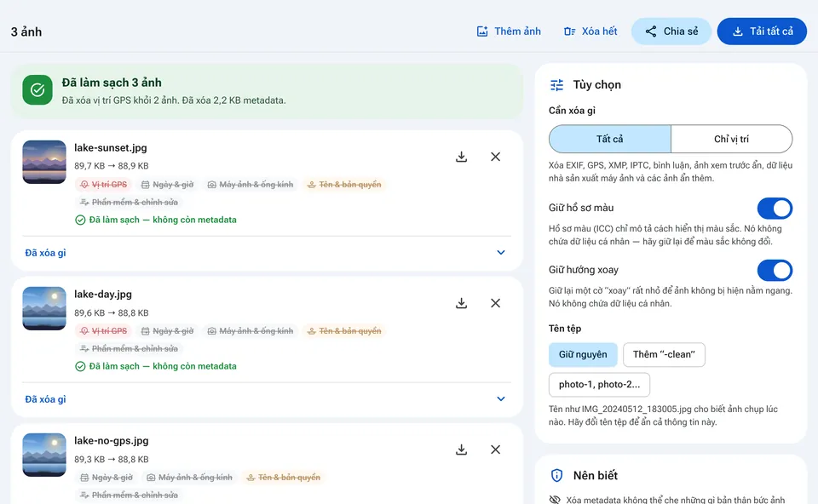818x504 pixels.
Task: Click Phần mềm & chỉnh sửa tag on lake-no-gps.jpg
Action: pyautogui.click(x=129, y=495)
